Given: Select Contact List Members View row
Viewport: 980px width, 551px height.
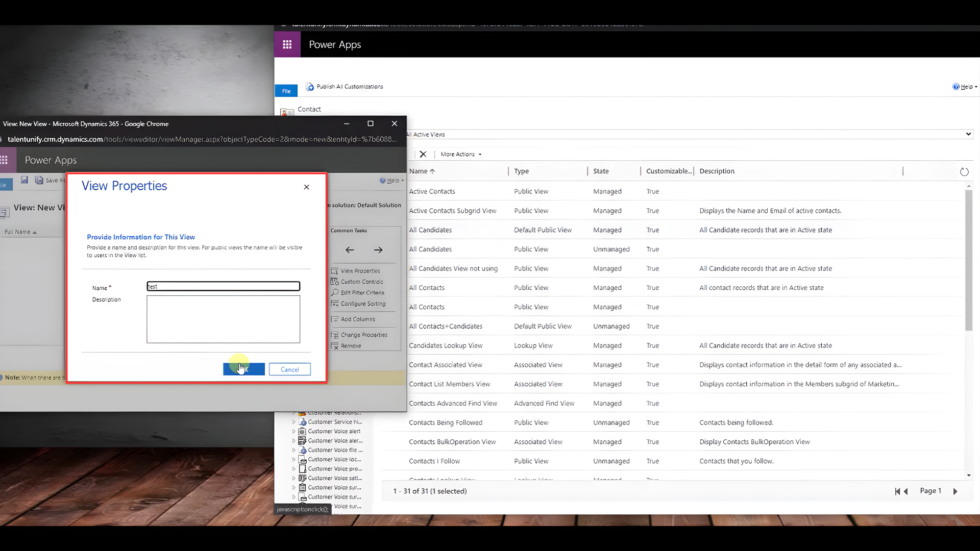Looking at the screenshot, I should click(674, 384).
